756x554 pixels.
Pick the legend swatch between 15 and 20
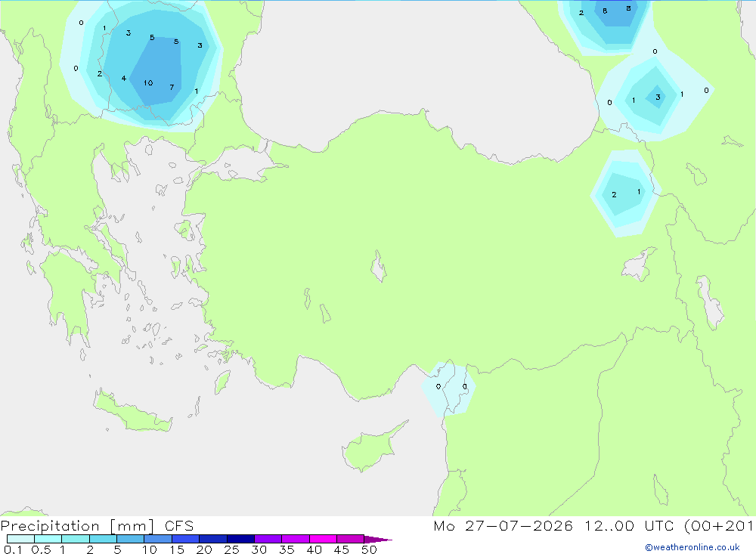pyautogui.click(x=186, y=539)
